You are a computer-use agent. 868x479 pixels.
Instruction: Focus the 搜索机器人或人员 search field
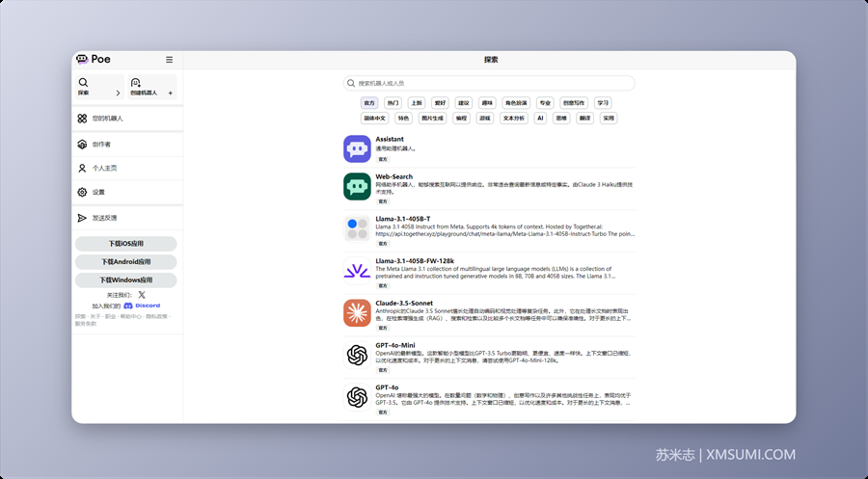[489, 83]
